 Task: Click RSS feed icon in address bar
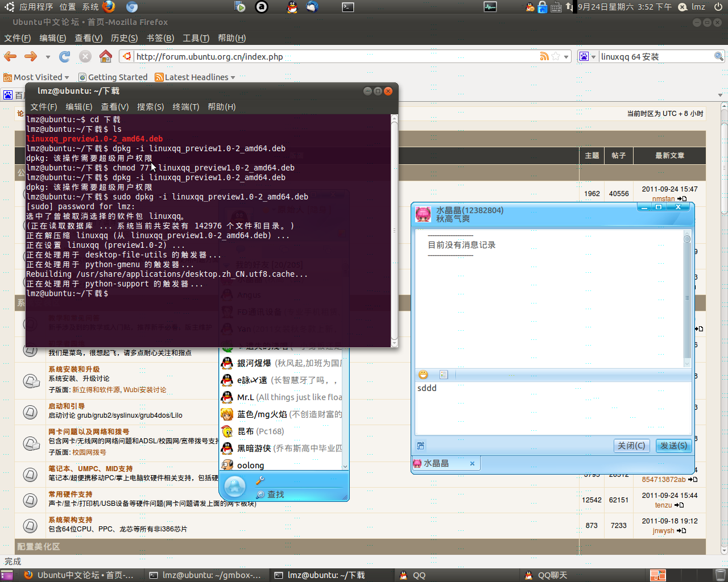(x=544, y=56)
